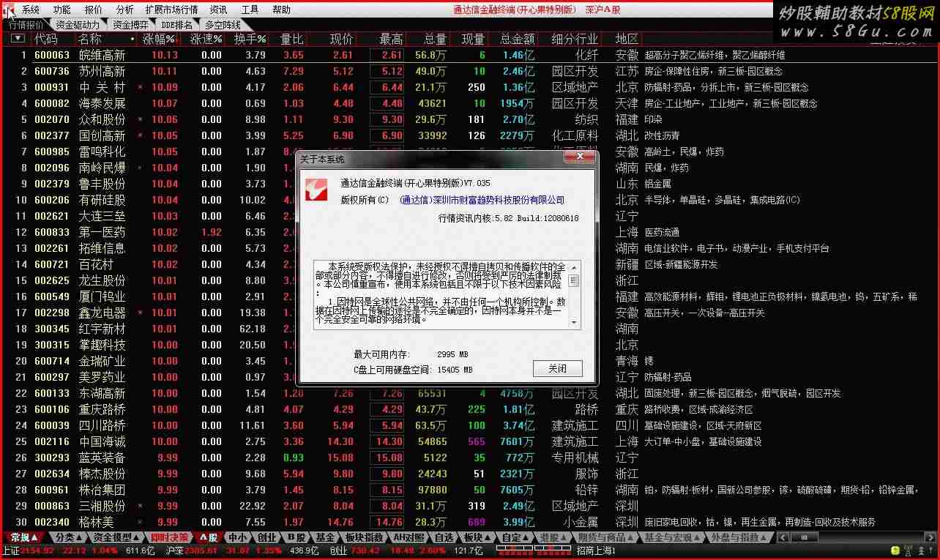The image size is (940, 560).
Task: Open the 帮助 menu
Action: pyautogui.click(x=281, y=10)
